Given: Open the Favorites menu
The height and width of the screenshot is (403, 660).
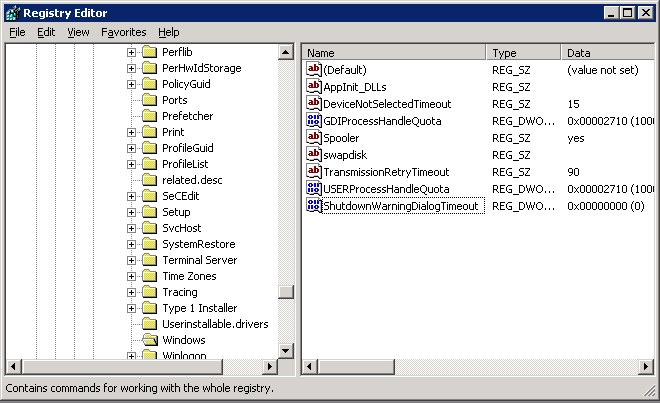Looking at the screenshot, I should pos(122,32).
